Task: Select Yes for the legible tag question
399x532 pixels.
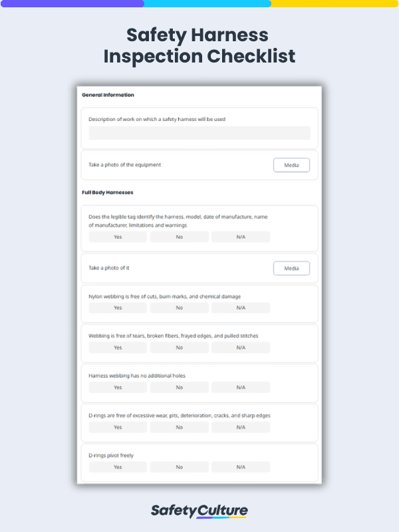Action: (x=117, y=237)
